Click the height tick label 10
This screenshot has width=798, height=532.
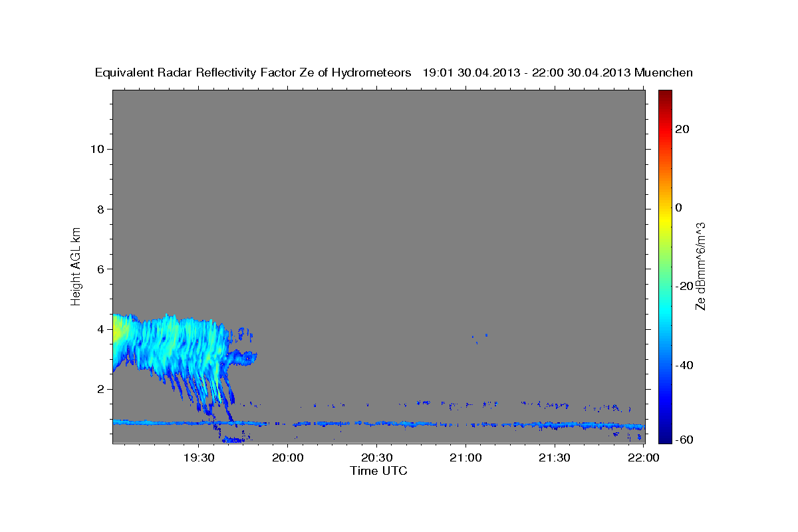[97, 149]
